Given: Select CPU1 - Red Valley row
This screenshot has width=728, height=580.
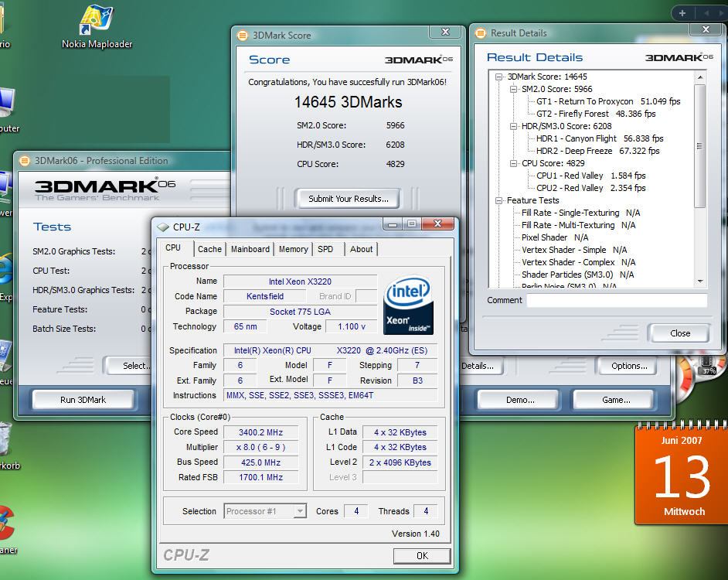Looking at the screenshot, I should [x=591, y=176].
